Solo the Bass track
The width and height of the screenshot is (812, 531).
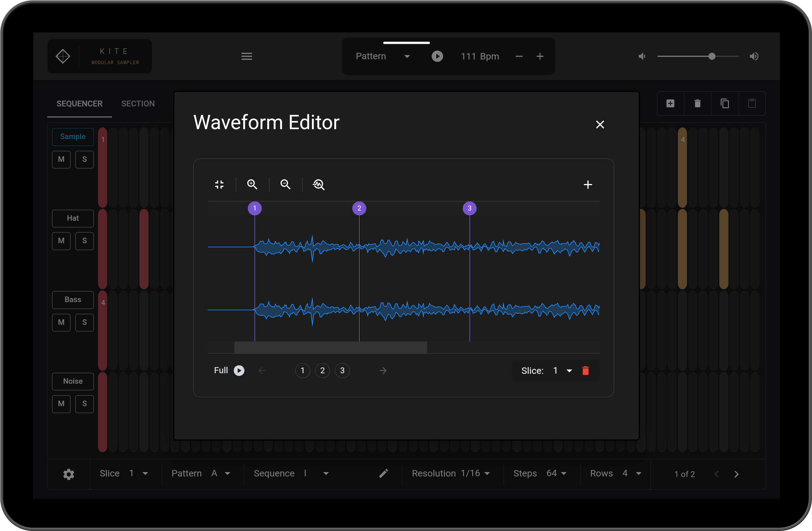(x=84, y=322)
